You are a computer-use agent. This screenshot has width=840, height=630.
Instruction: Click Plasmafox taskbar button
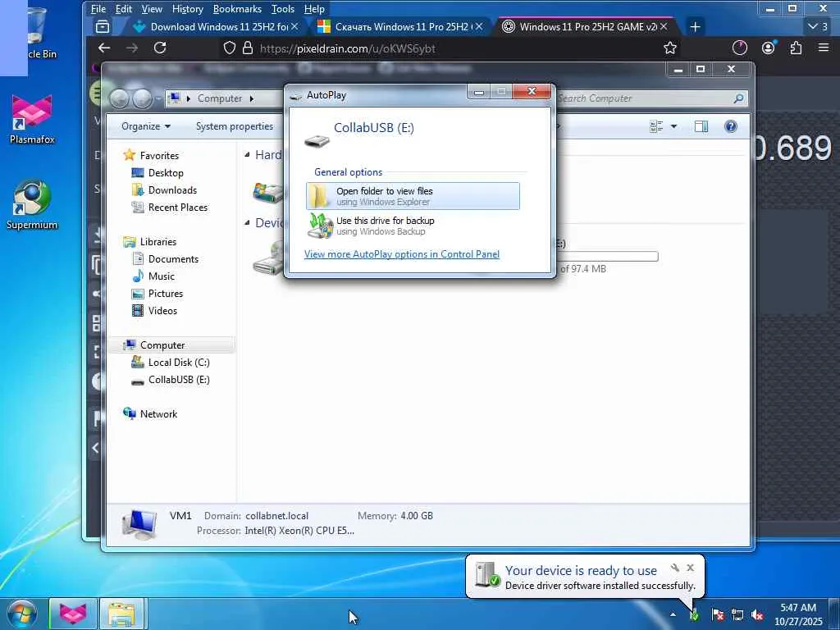tap(73, 614)
